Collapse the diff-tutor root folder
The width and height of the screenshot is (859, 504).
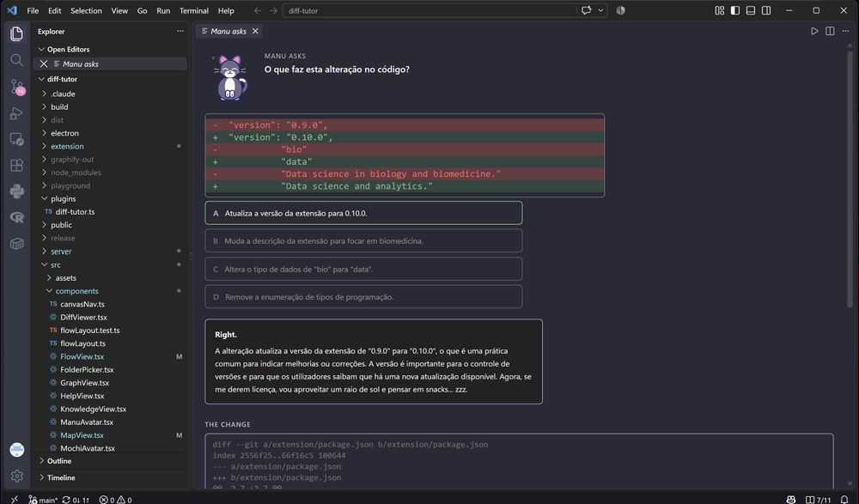[x=111, y=79]
